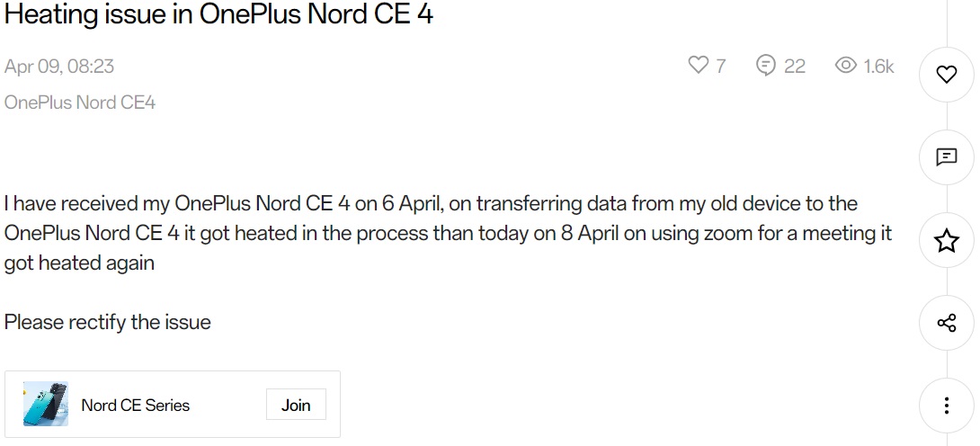Click the eye views icon beside 1.6k
Viewport: 980px width, 446px height.
click(x=846, y=65)
